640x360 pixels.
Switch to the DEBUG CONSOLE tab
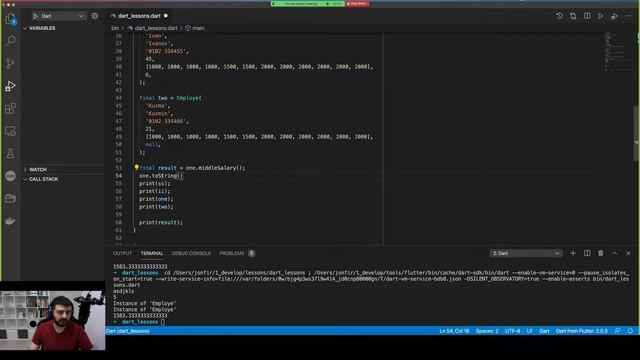point(191,253)
